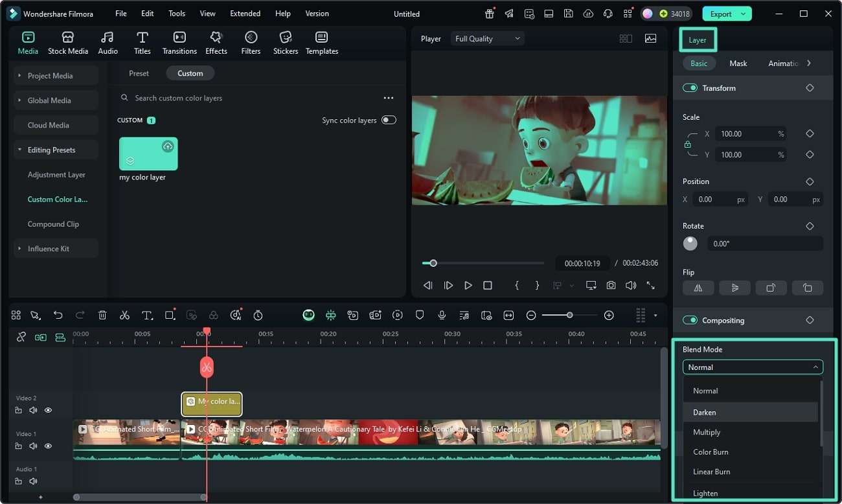Add a marker with shield icon
The height and width of the screenshot is (504, 842).
(x=420, y=315)
